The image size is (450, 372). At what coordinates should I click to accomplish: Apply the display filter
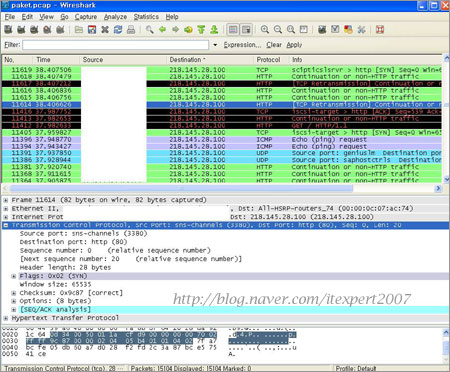[x=294, y=45]
